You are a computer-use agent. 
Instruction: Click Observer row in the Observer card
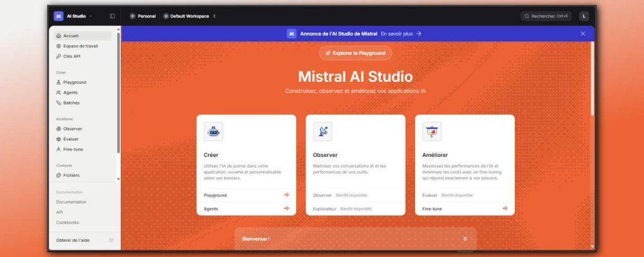coord(356,195)
